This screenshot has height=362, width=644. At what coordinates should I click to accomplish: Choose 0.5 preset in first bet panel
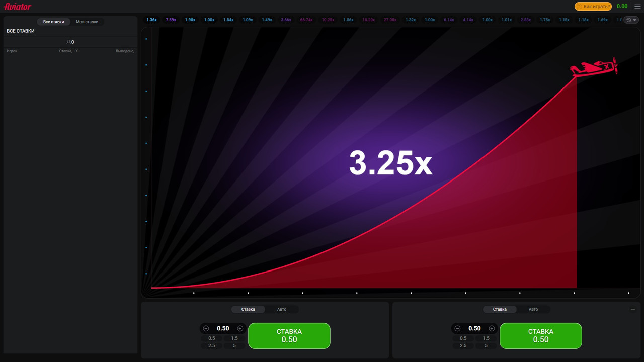(x=212, y=338)
